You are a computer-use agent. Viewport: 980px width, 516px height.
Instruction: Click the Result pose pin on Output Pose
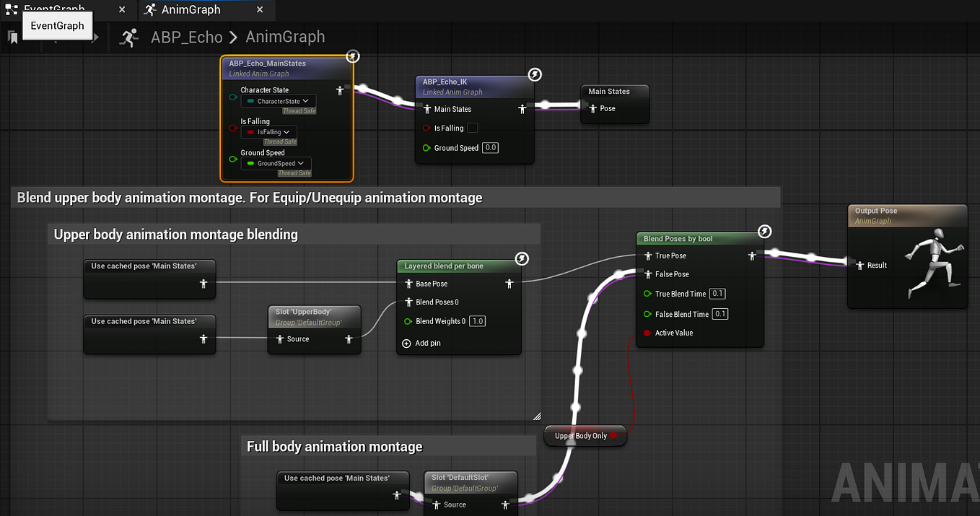(860, 265)
